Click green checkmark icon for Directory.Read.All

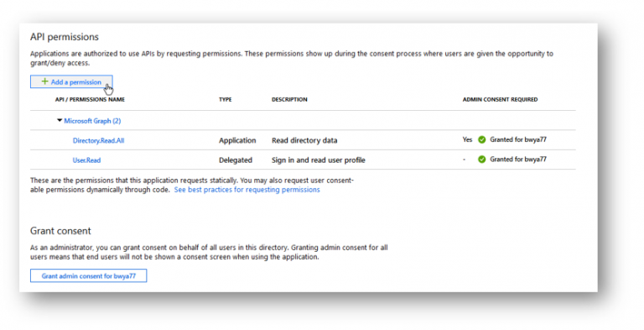(482, 140)
